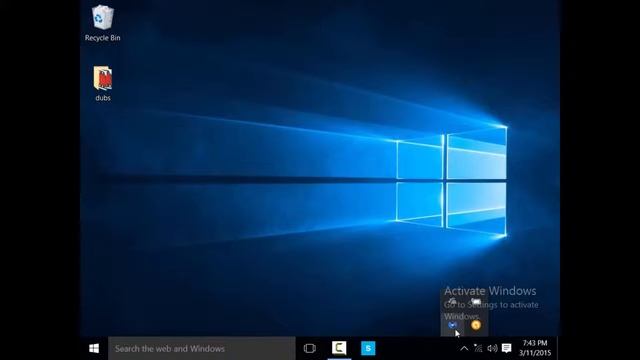Select the "dubs" label text

[103, 98]
